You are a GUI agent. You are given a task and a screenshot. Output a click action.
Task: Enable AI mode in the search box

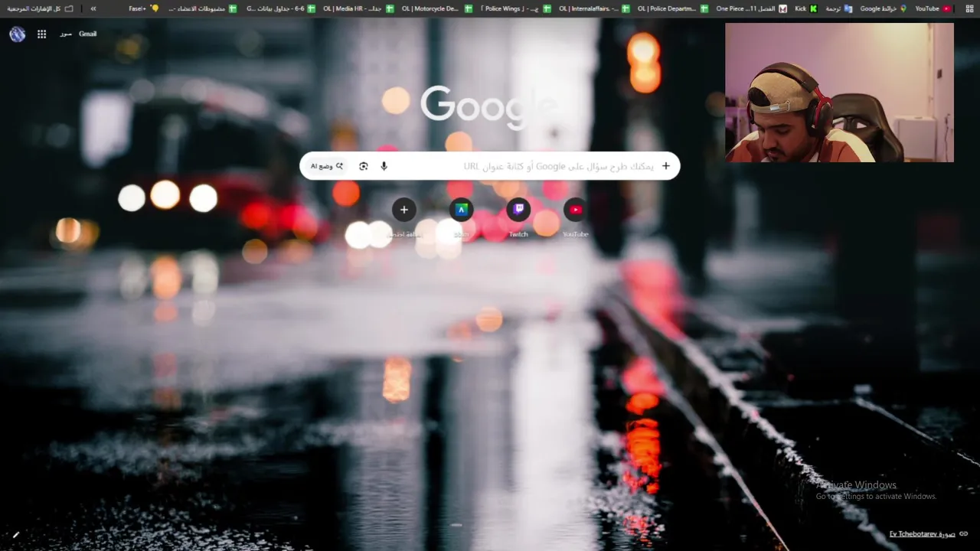[327, 166]
